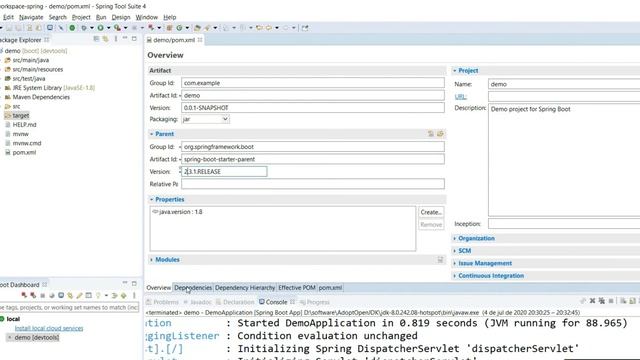
Task: Open the Edit menu
Action: pos(8,17)
